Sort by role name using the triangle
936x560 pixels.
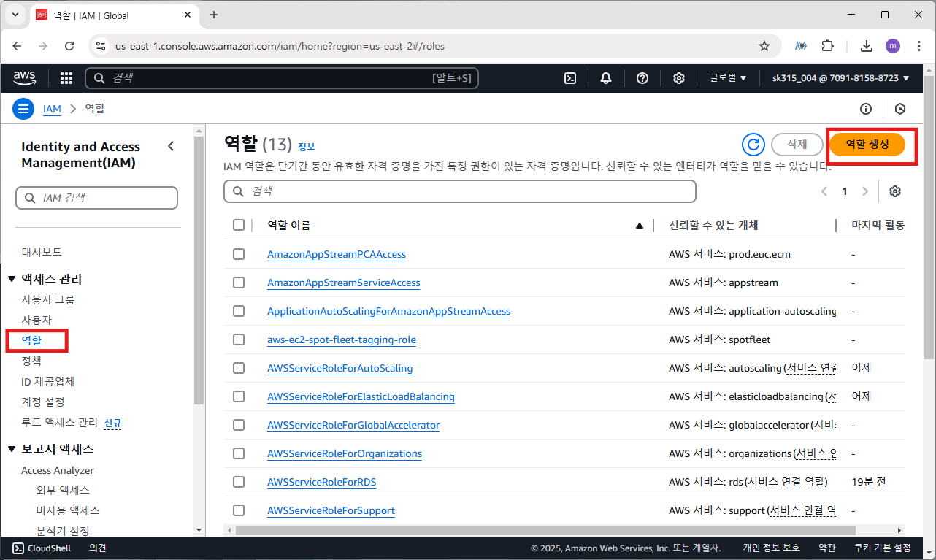[x=640, y=226]
